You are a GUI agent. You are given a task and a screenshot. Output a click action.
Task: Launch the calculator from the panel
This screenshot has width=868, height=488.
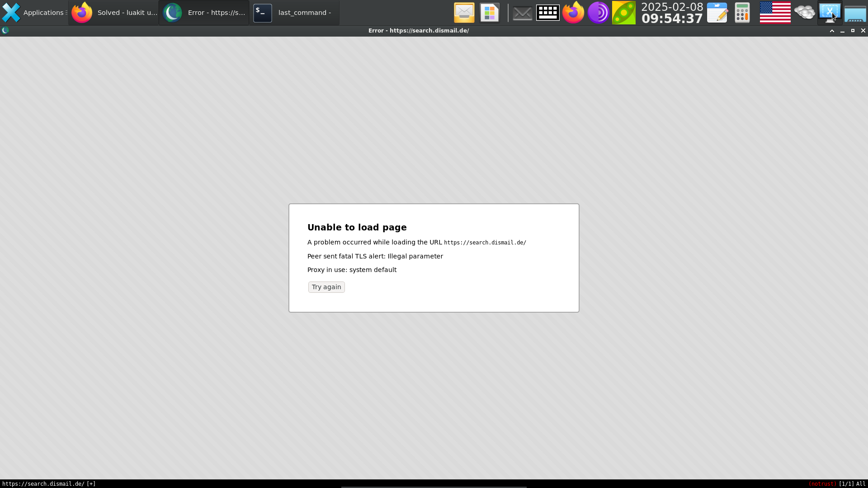742,13
